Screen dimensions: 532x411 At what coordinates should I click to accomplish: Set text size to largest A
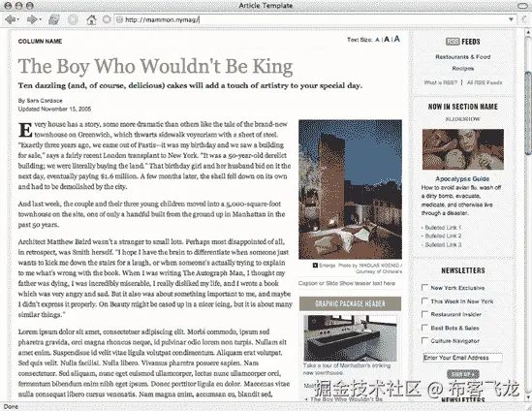pyautogui.click(x=396, y=39)
